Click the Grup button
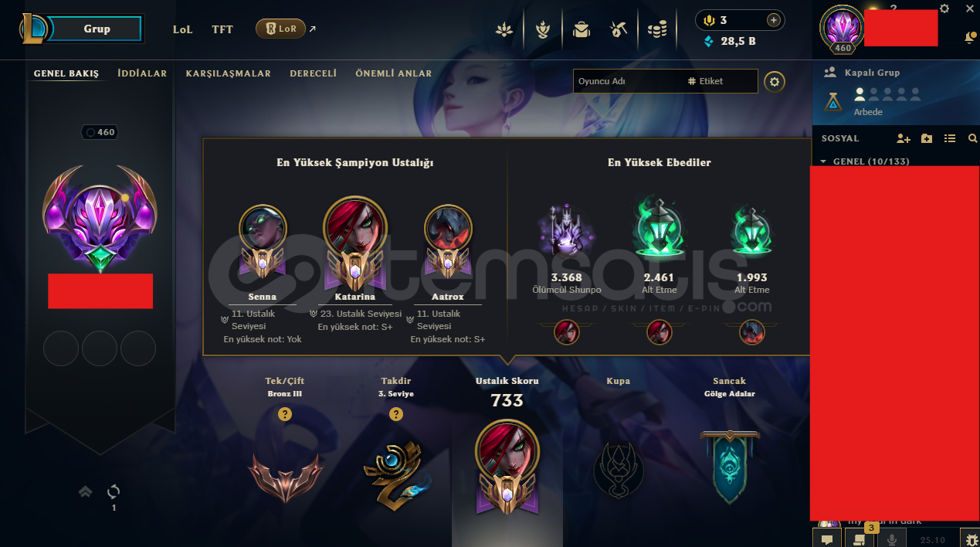The image size is (980, 547). (97, 29)
